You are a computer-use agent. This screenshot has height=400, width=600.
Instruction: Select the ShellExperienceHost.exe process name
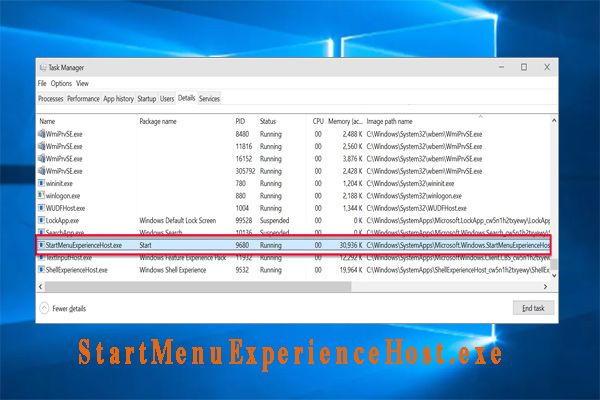point(77,270)
